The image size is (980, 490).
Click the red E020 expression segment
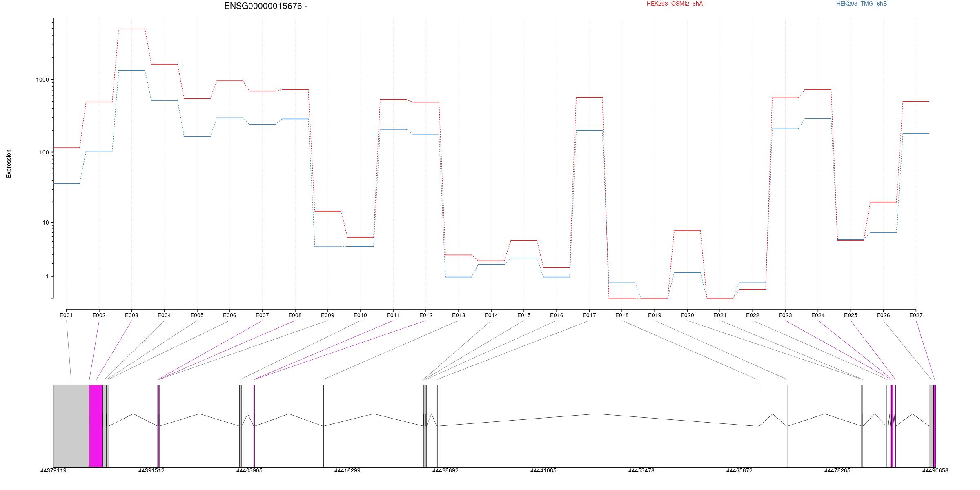coord(687,231)
